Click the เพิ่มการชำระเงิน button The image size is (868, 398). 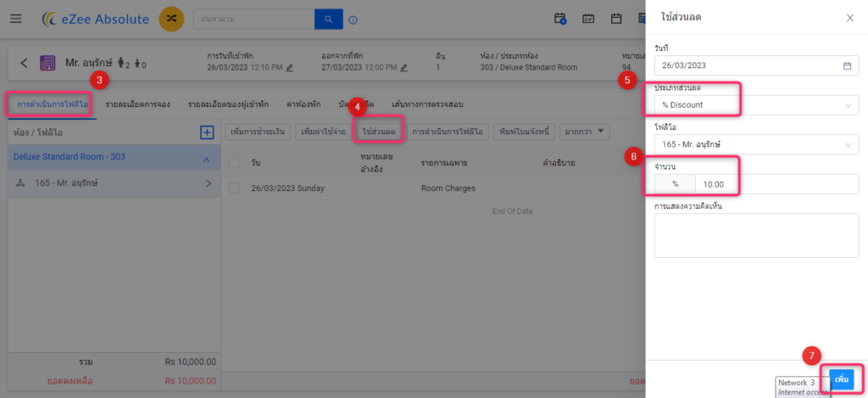tap(258, 132)
